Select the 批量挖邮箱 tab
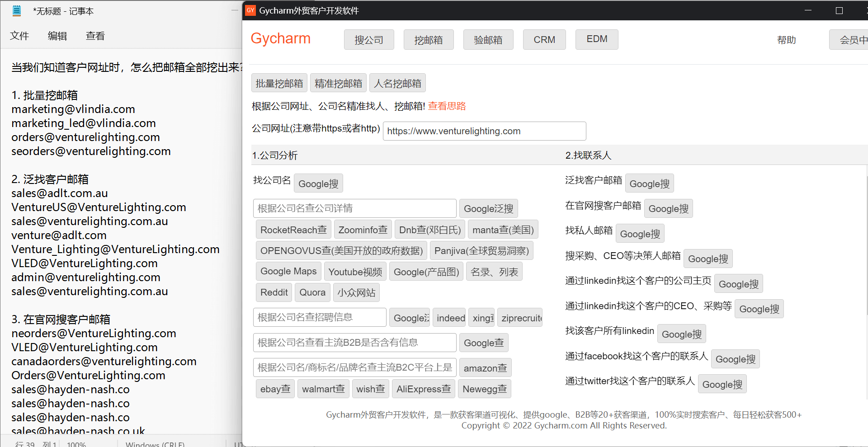 coord(279,83)
